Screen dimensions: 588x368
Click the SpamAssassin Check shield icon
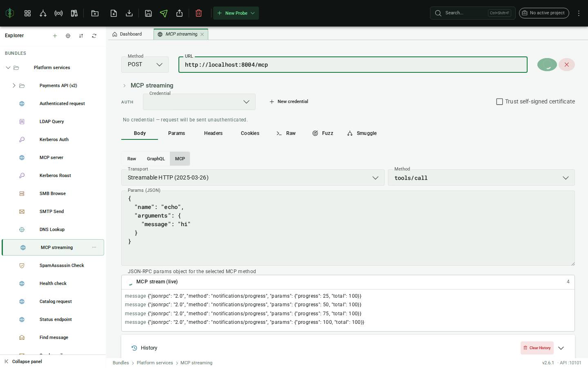coord(22,265)
